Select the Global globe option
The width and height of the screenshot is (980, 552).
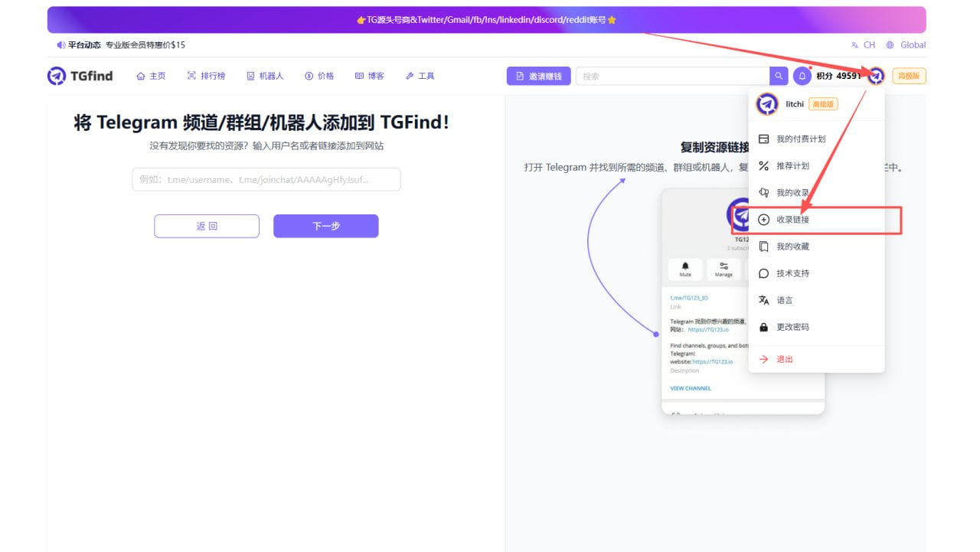(x=906, y=45)
